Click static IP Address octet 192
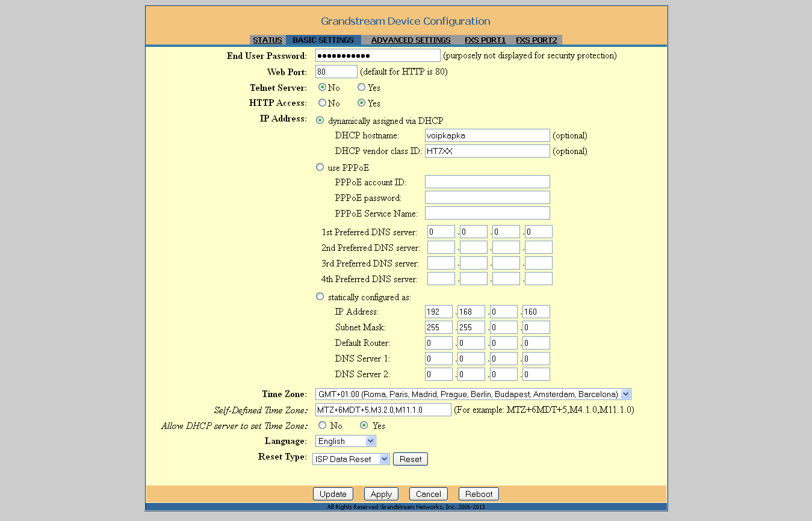The height and width of the screenshot is (521, 812). 439,312
